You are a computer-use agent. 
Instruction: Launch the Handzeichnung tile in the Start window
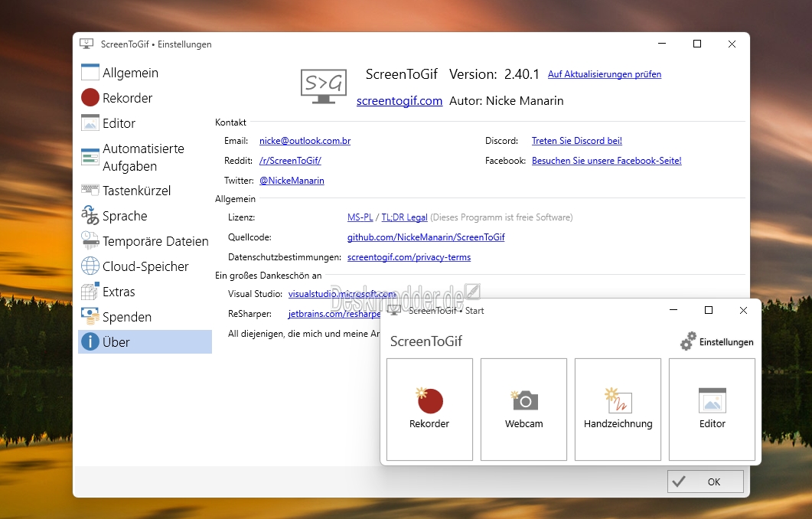point(618,410)
